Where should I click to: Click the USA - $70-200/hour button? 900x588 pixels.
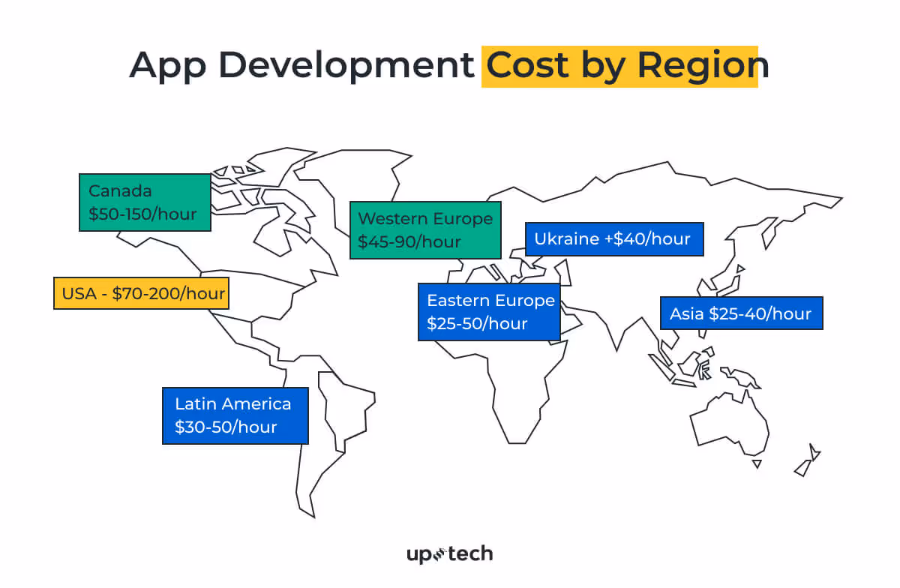click(141, 293)
